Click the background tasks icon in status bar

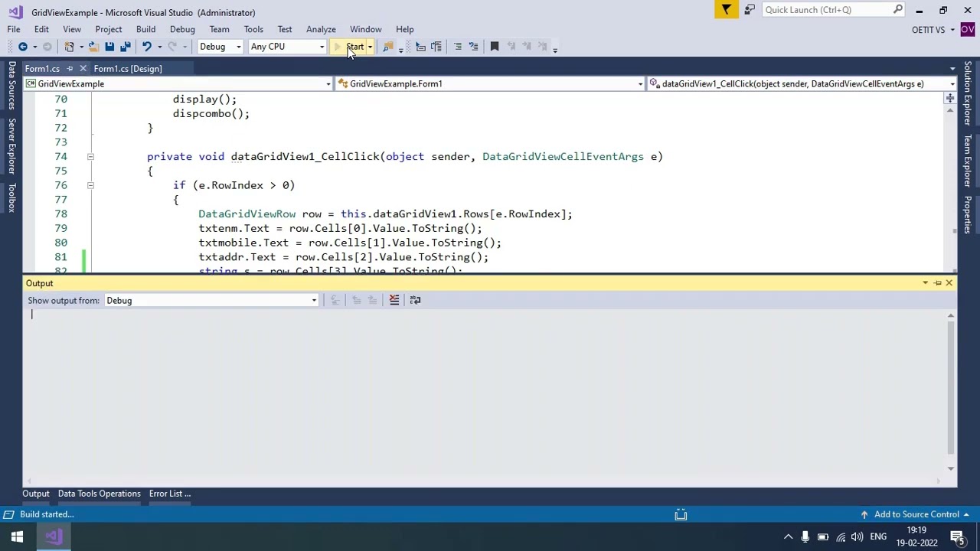click(681, 514)
